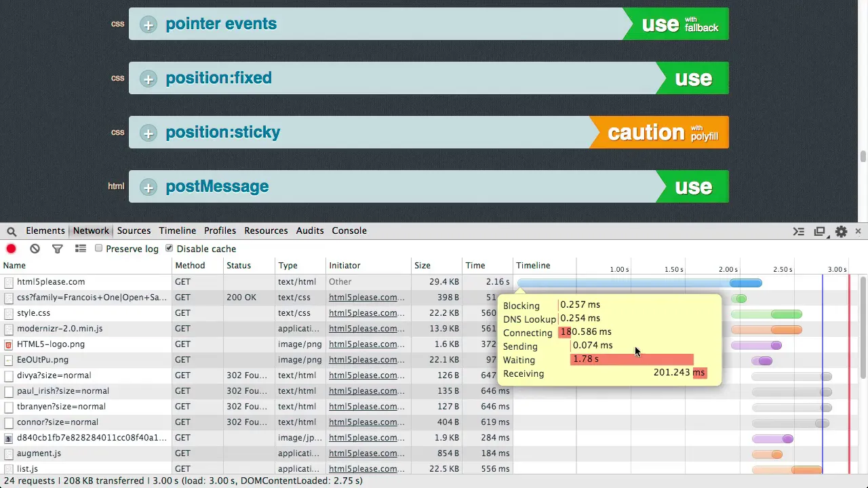This screenshot has width=868, height=488.
Task: Open the Audits tab
Action: click(x=310, y=230)
